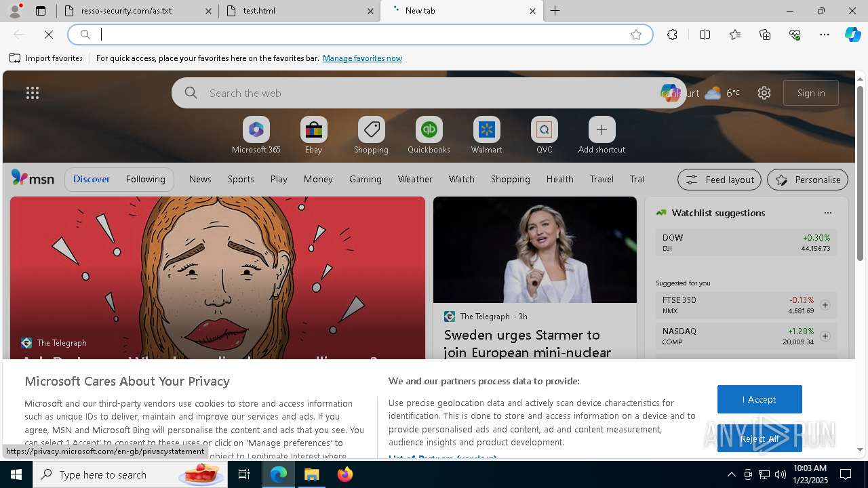Open Watchlist suggestions more options
This screenshot has height=488, width=868.
(x=827, y=213)
